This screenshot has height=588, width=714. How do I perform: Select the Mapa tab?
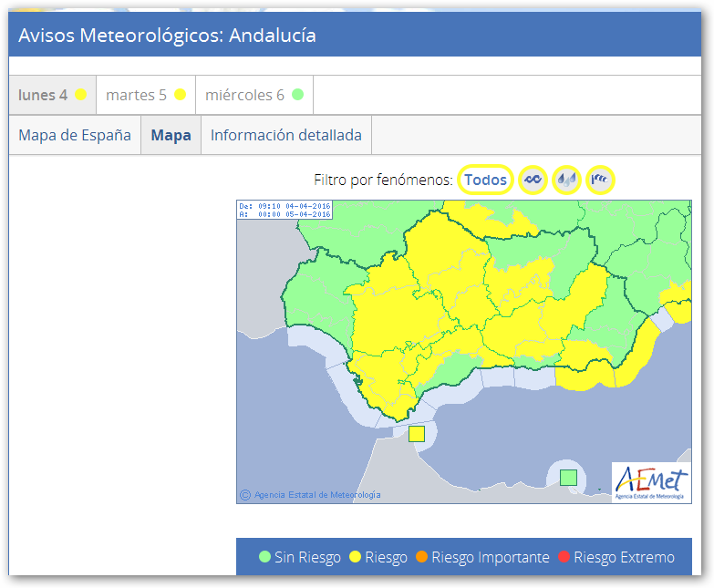click(x=171, y=135)
